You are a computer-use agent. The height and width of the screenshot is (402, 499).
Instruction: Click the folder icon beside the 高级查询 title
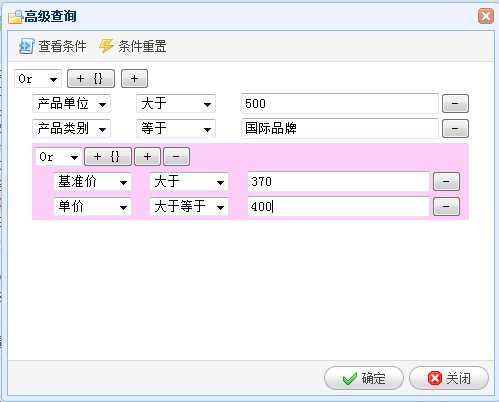tap(16, 17)
